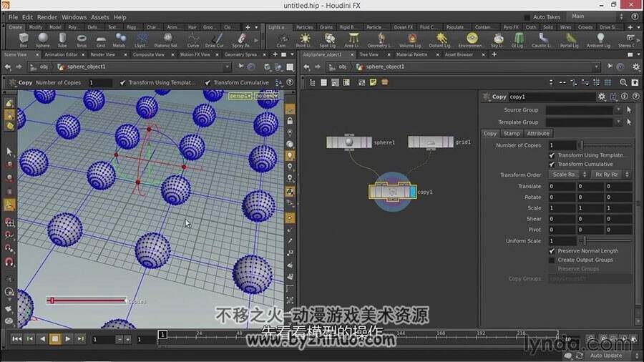Viewport: 644px width, 362px height.
Task: Add a Point Light from shelf
Action: point(304,40)
